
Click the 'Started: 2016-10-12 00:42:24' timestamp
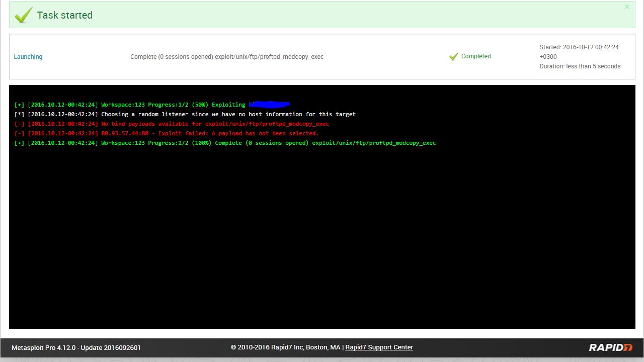(579, 52)
